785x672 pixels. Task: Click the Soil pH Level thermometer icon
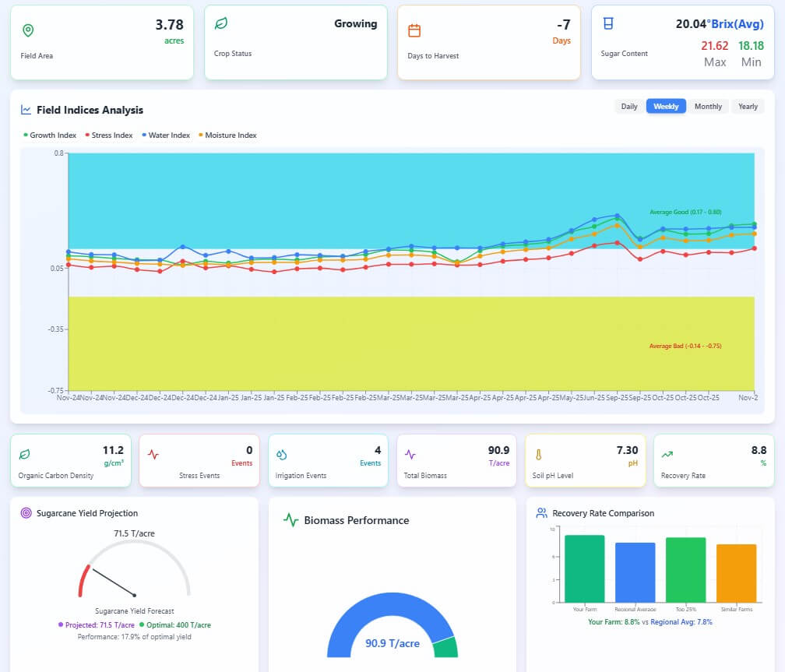click(x=537, y=454)
